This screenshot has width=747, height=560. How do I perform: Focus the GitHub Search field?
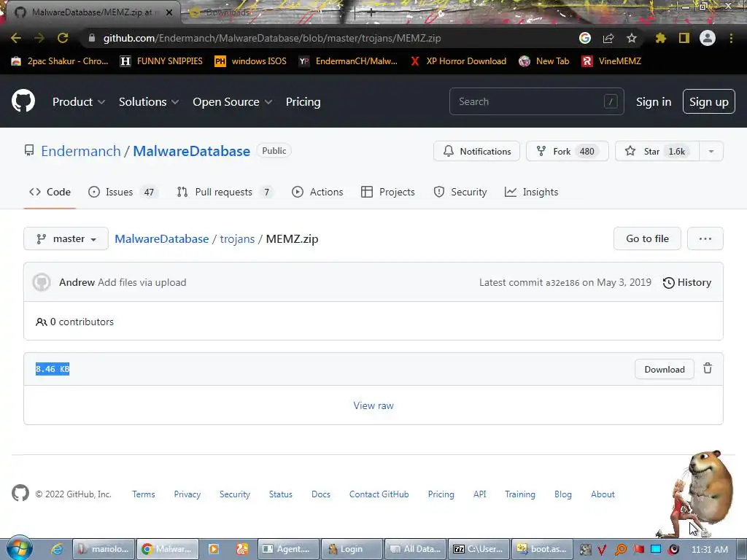(x=536, y=101)
